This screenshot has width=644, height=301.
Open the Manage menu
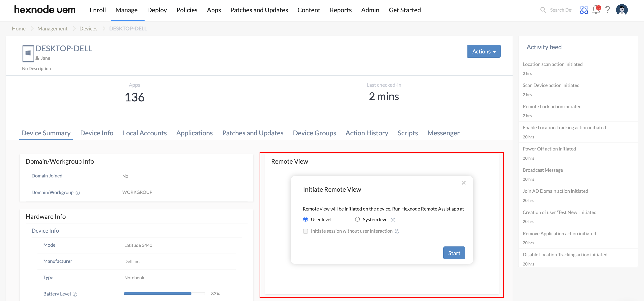pos(126,10)
